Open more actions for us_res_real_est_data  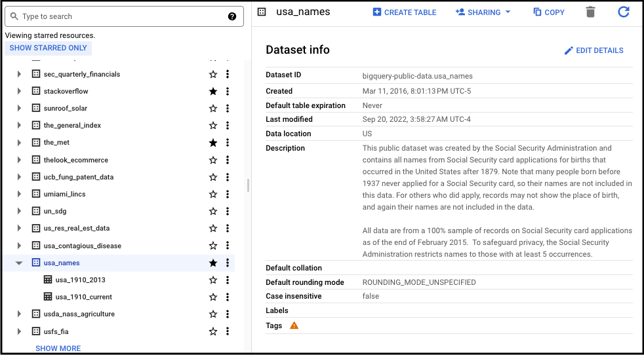(228, 228)
